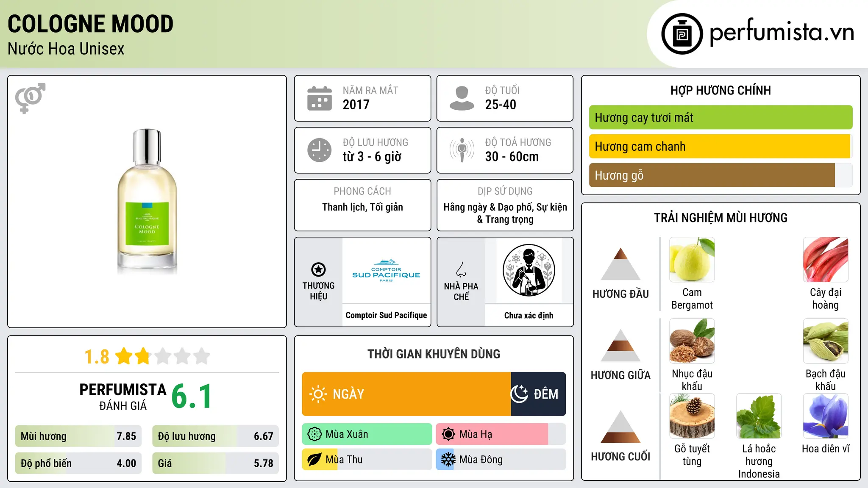The height and width of the screenshot is (488, 868).
Task: Click the green Hương cay tươi mát bar
Action: 721,117
